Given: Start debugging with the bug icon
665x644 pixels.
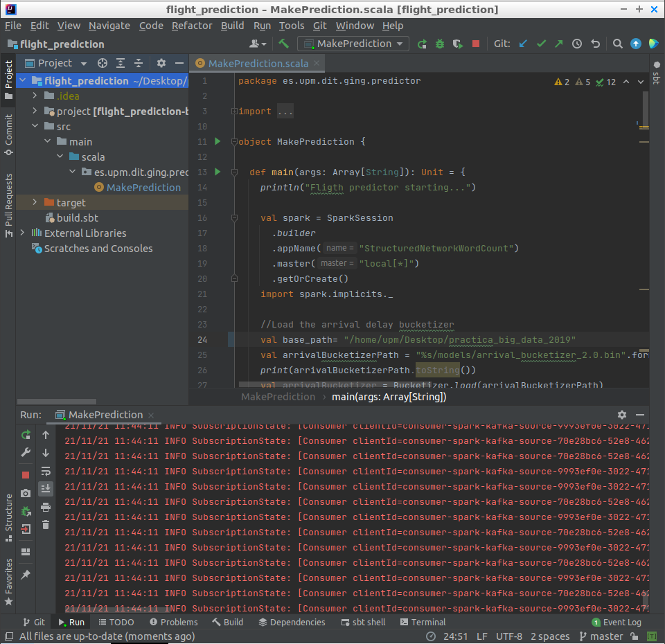Looking at the screenshot, I should [x=440, y=44].
